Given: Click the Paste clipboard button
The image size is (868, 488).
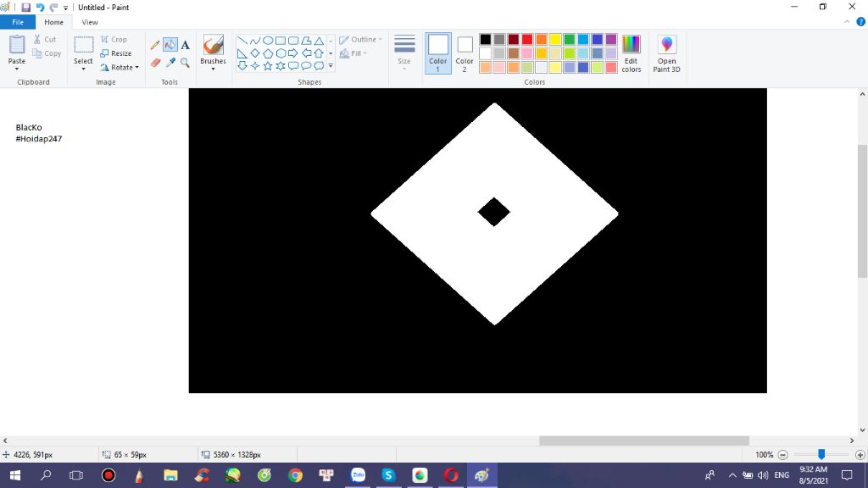Looking at the screenshot, I should (17, 48).
